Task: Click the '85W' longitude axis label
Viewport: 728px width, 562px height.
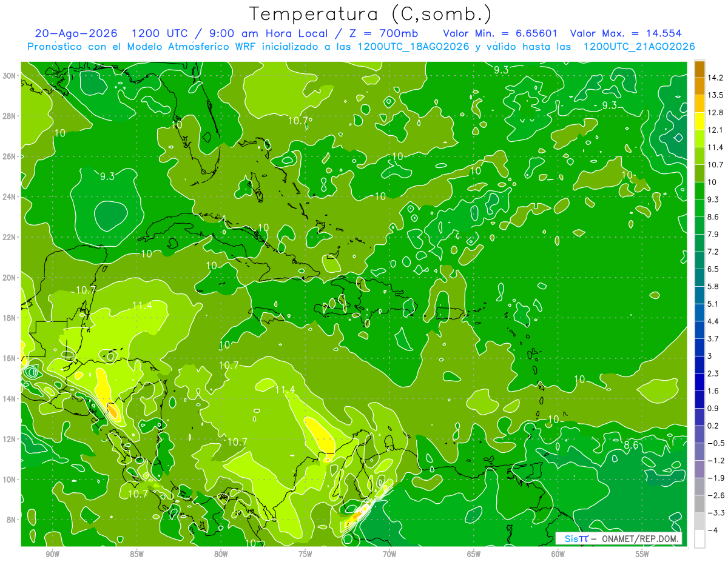Action: pyautogui.click(x=136, y=554)
